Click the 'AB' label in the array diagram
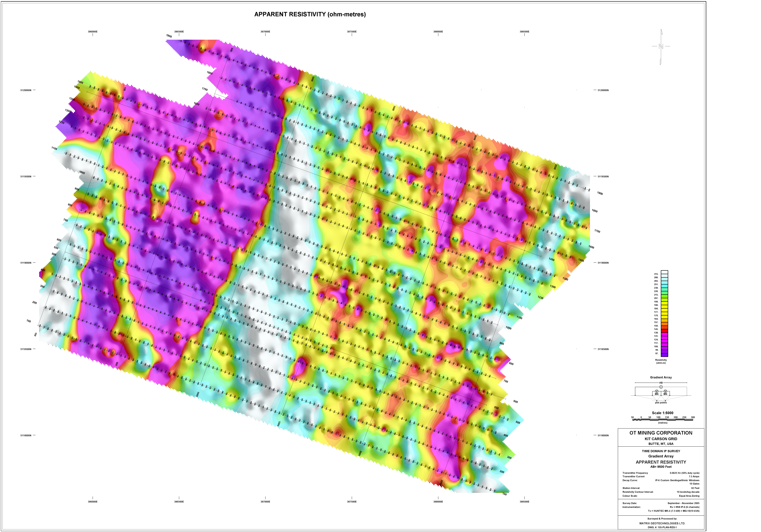 (x=661, y=383)
